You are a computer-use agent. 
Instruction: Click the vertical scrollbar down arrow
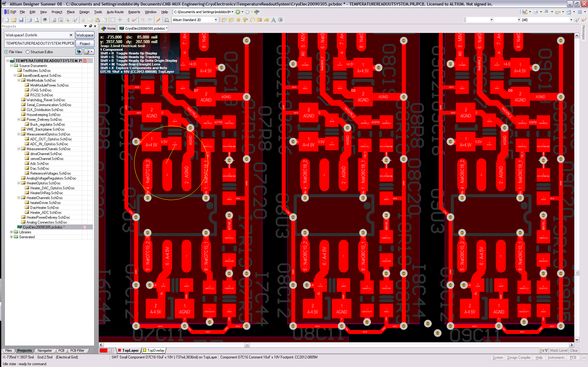(x=577, y=339)
